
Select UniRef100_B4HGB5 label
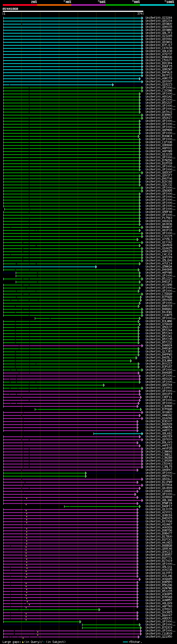(159, 373)
